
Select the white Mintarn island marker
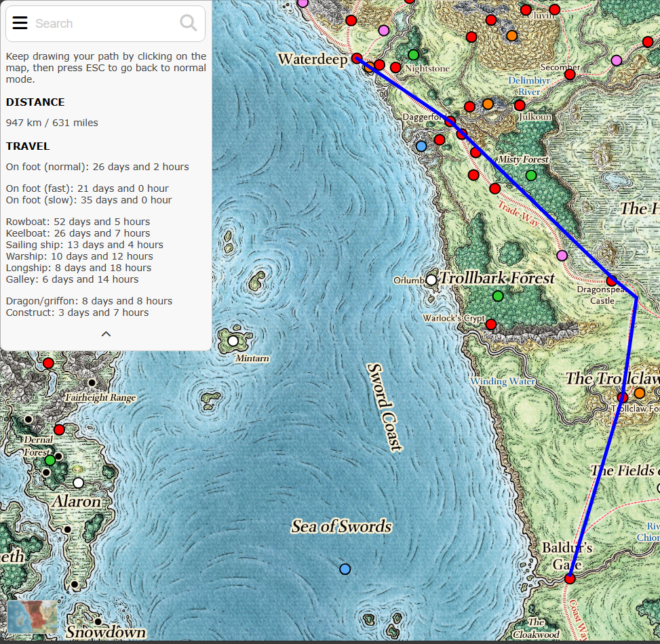(233, 341)
